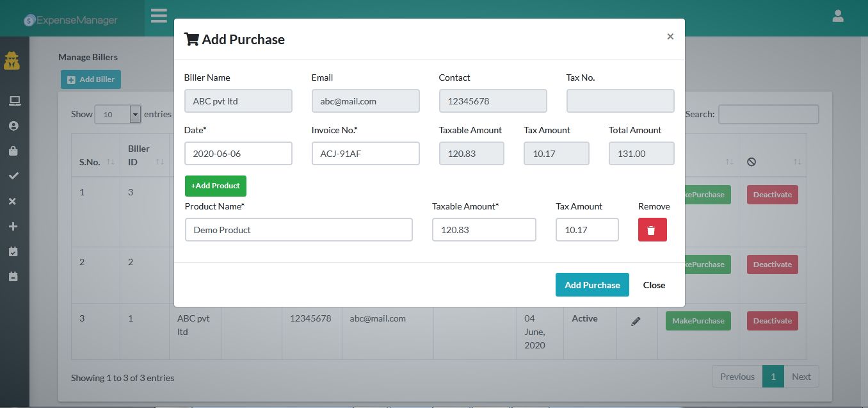Viewport: 868px width, 408px height.
Task: Click into the Product Name field
Action: [298, 230]
